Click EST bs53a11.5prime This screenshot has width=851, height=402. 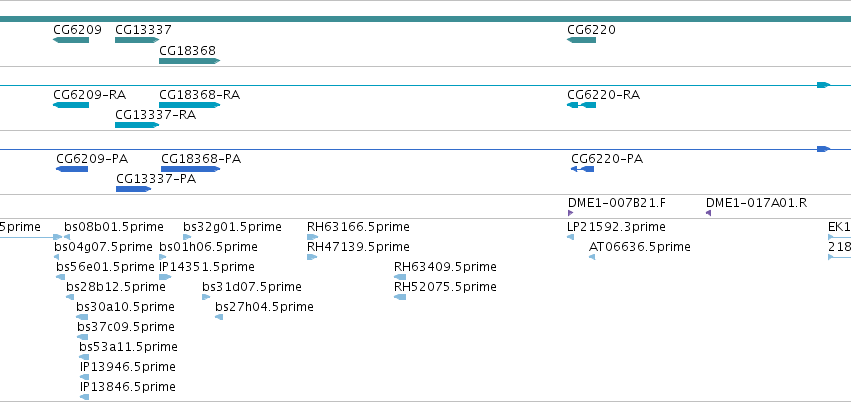point(84,357)
